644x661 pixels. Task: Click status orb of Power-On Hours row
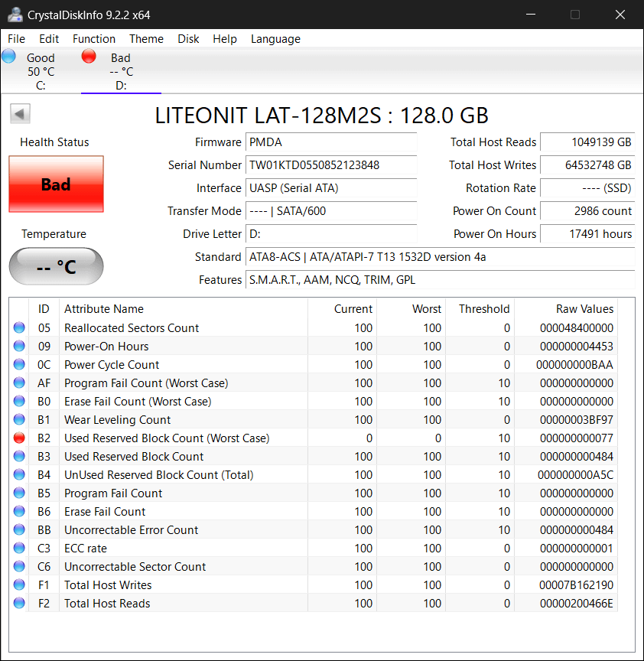19,346
